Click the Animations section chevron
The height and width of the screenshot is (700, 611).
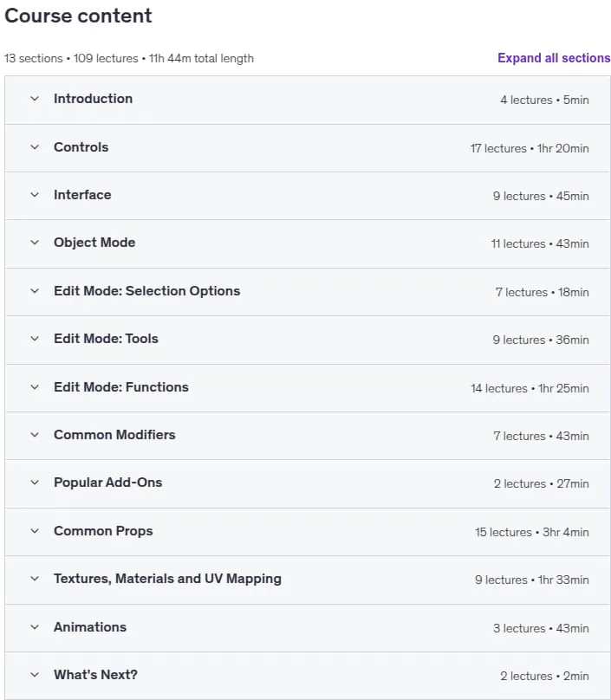coord(35,627)
